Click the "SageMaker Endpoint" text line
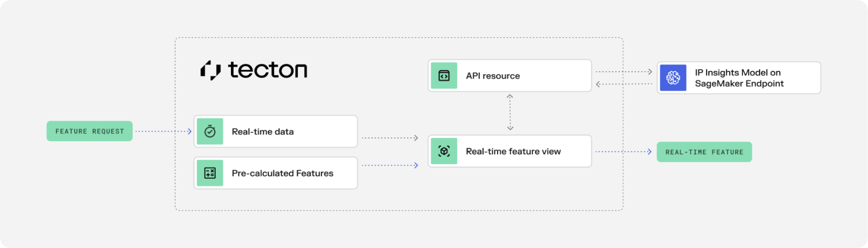The height and width of the screenshot is (248, 868). click(739, 84)
